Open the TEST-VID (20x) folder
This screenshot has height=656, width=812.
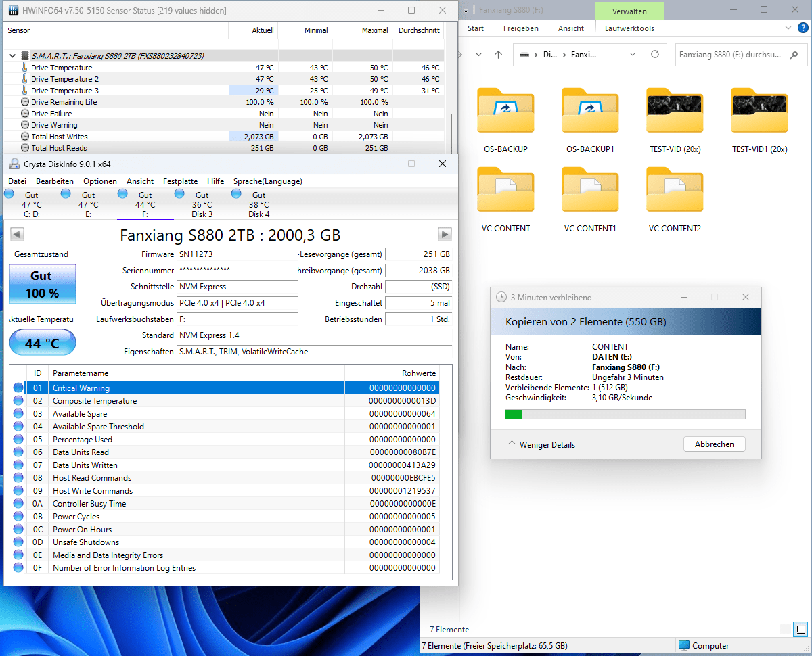(x=675, y=120)
